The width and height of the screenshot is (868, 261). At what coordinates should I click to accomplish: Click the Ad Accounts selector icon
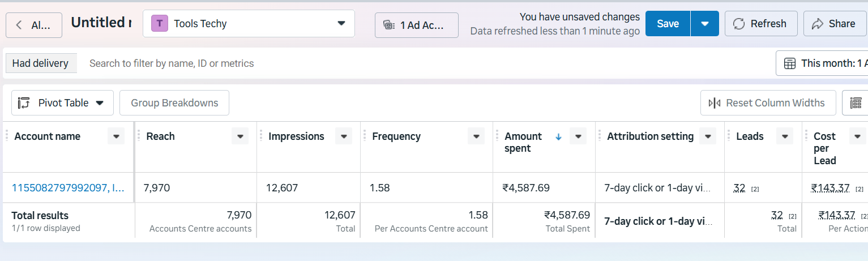[x=388, y=25]
